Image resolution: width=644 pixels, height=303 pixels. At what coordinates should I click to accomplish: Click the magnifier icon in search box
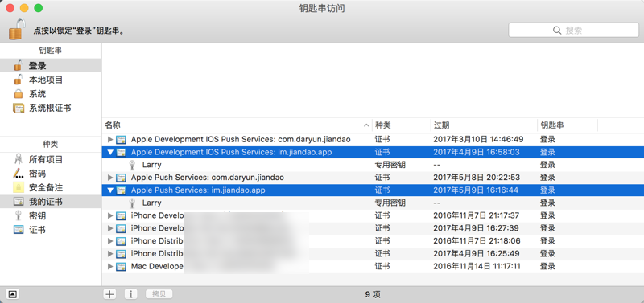pyautogui.click(x=557, y=31)
